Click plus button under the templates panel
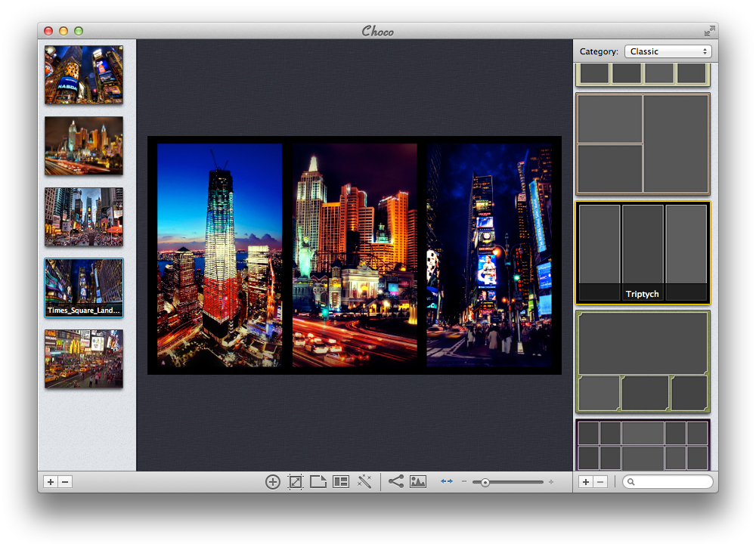Viewport: 756px width, 544px height. (x=586, y=482)
